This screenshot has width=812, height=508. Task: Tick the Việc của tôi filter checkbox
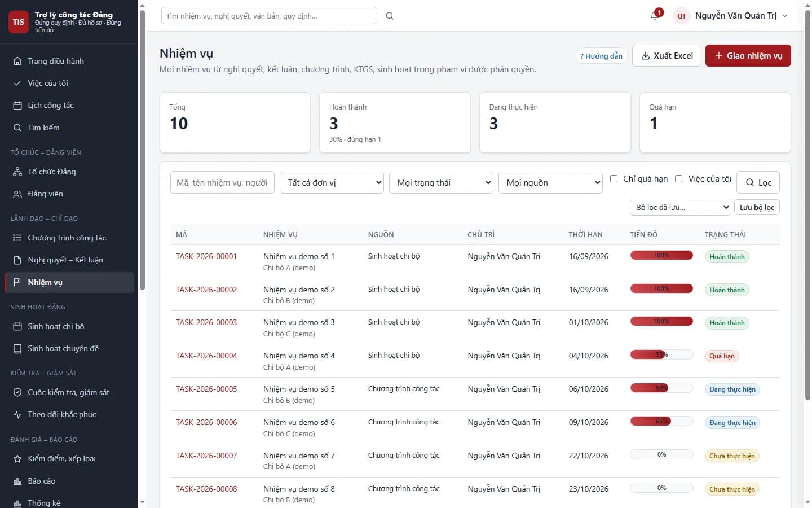(679, 178)
